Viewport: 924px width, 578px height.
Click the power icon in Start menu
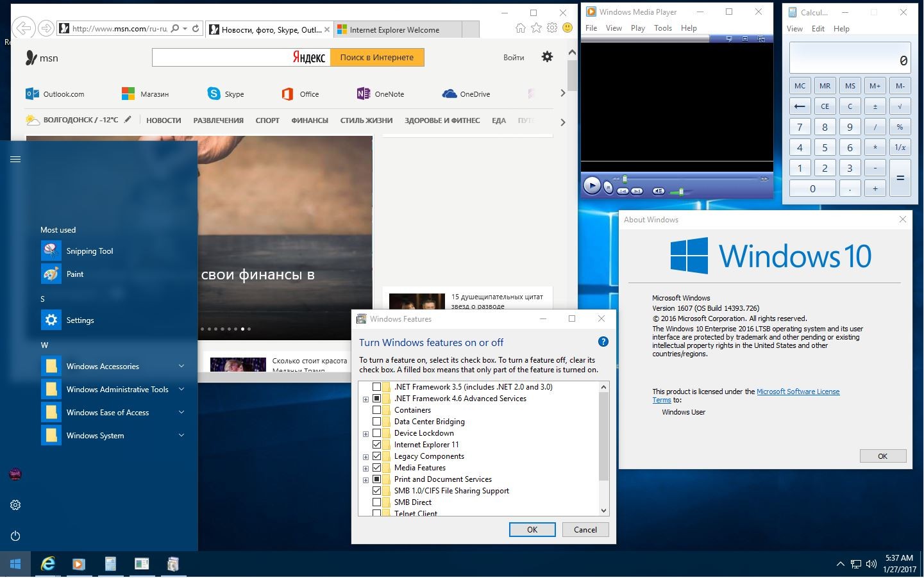point(15,536)
